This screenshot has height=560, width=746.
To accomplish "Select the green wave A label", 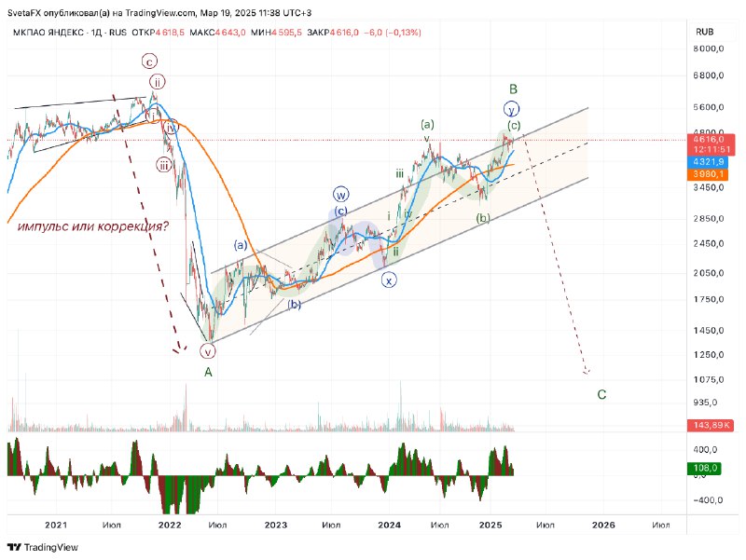I will click(x=208, y=372).
